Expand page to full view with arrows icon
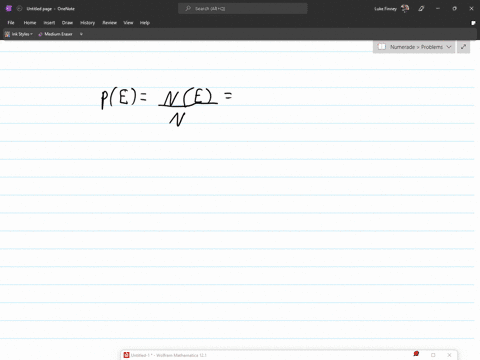The width and height of the screenshot is (480, 360). [463, 47]
